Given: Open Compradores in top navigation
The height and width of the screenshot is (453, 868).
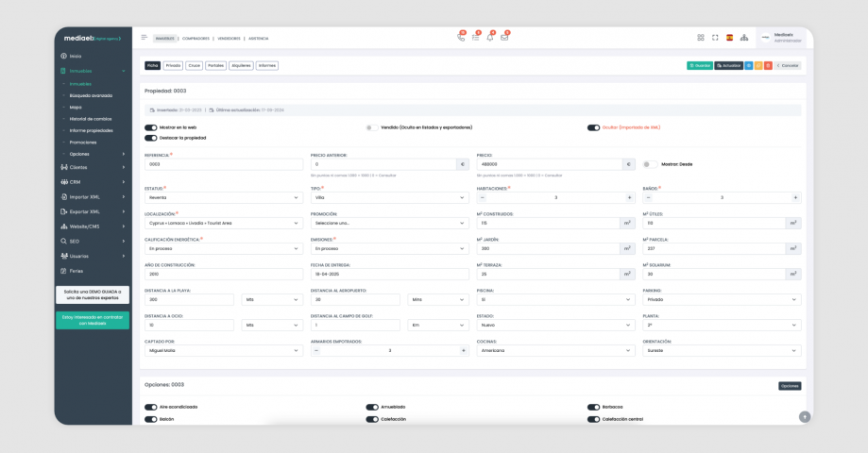Looking at the screenshot, I should (x=196, y=39).
